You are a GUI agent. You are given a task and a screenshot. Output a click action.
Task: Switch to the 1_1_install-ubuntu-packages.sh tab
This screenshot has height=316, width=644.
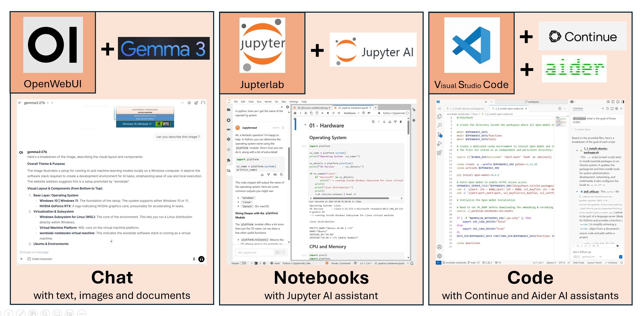(x=467, y=109)
